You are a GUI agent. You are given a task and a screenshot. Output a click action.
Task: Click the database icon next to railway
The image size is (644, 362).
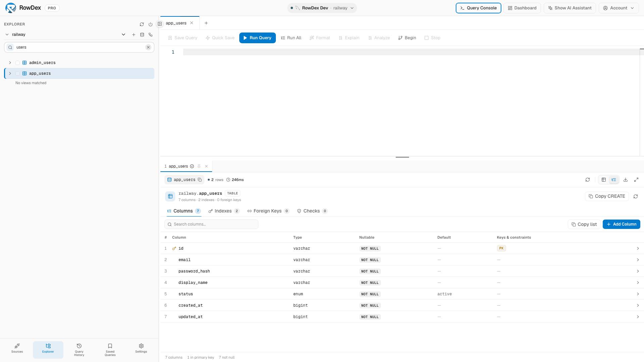click(142, 35)
